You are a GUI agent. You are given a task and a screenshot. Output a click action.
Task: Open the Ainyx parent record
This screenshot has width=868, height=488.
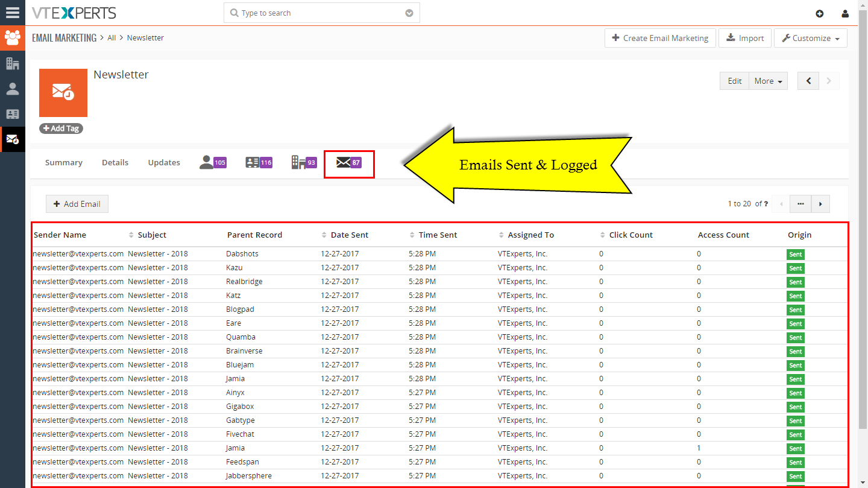click(235, 393)
